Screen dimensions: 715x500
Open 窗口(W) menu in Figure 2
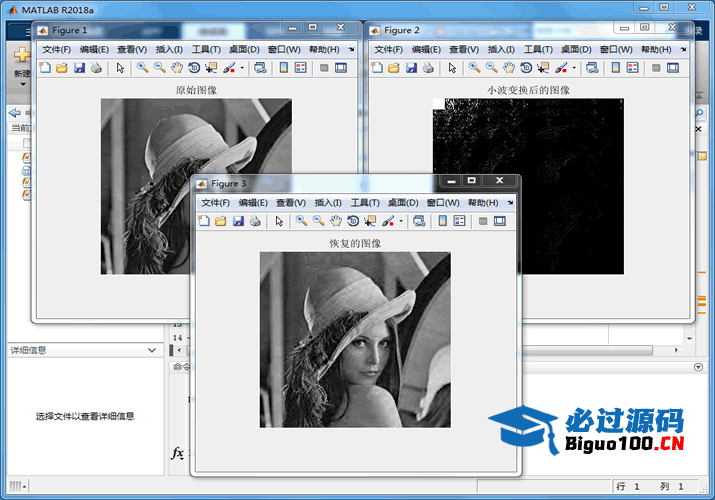[x=616, y=49]
